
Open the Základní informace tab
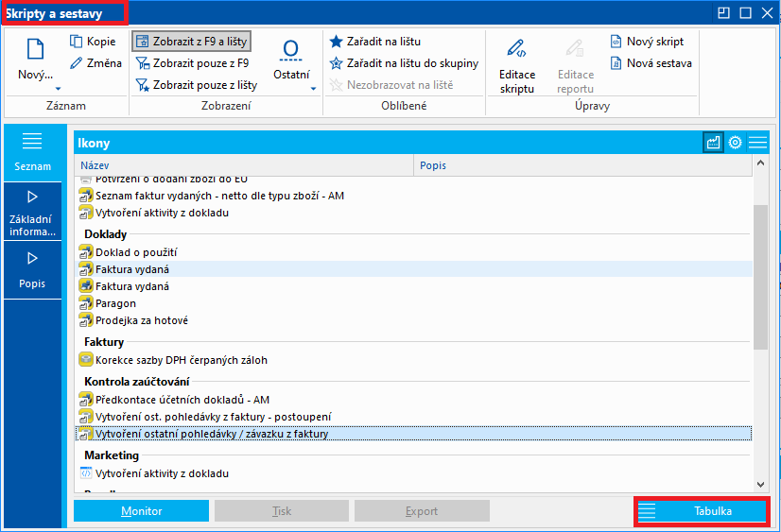click(32, 212)
